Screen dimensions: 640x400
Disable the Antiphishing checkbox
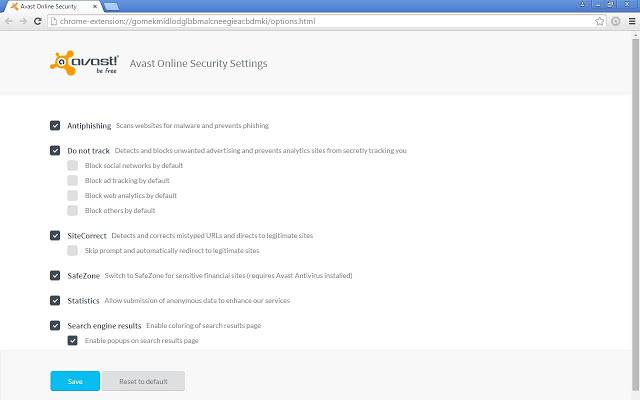[55, 126]
